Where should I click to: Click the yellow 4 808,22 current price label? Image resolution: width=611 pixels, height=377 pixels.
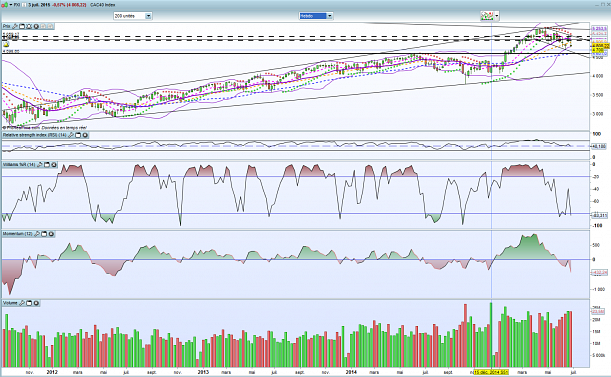click(600, 46)
